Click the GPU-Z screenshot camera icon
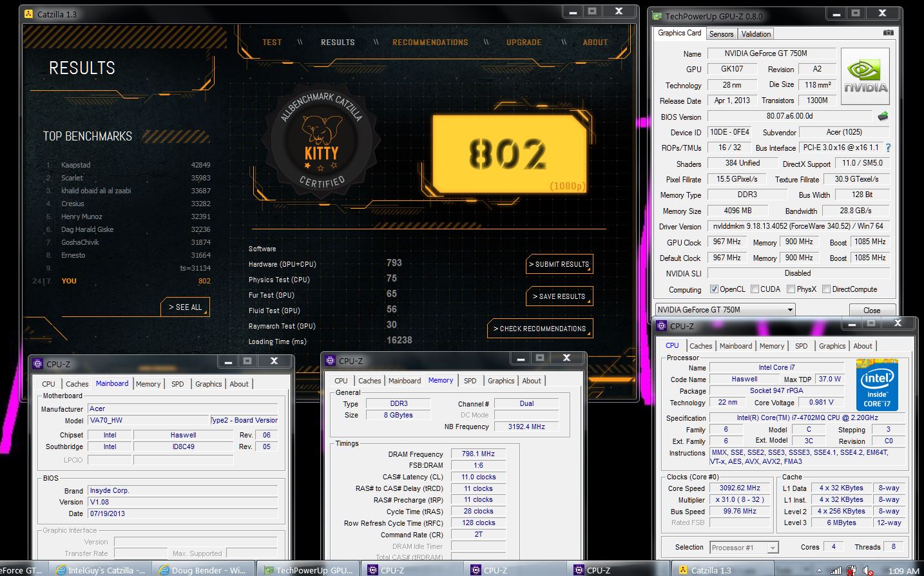Screen dimensions: 924x576 click(x=888, y=33)
